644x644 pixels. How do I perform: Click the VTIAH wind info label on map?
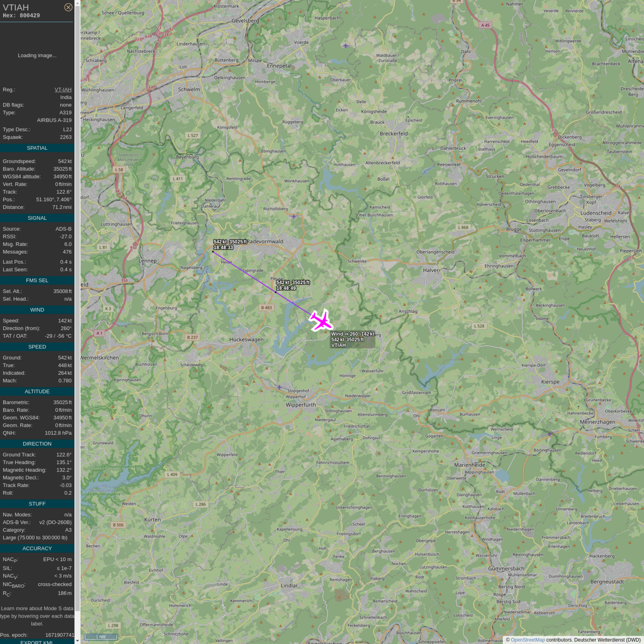(352, 339)
